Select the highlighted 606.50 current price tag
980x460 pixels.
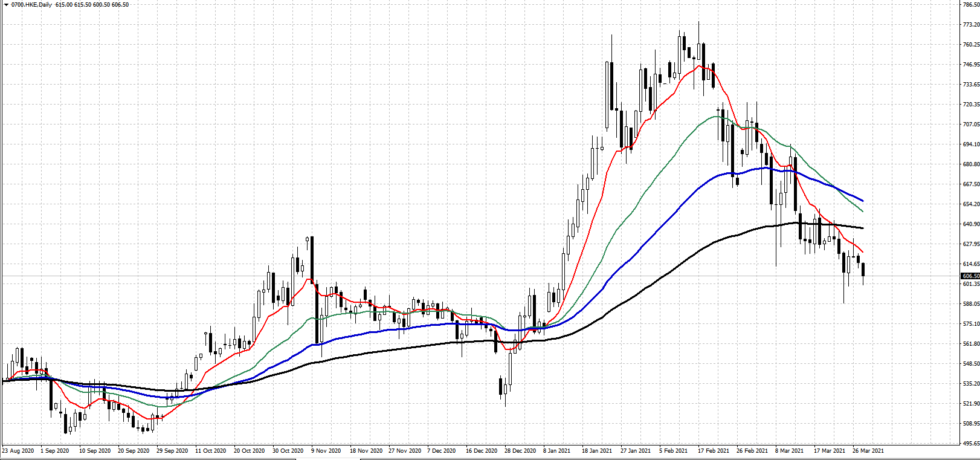click(970, 276)
